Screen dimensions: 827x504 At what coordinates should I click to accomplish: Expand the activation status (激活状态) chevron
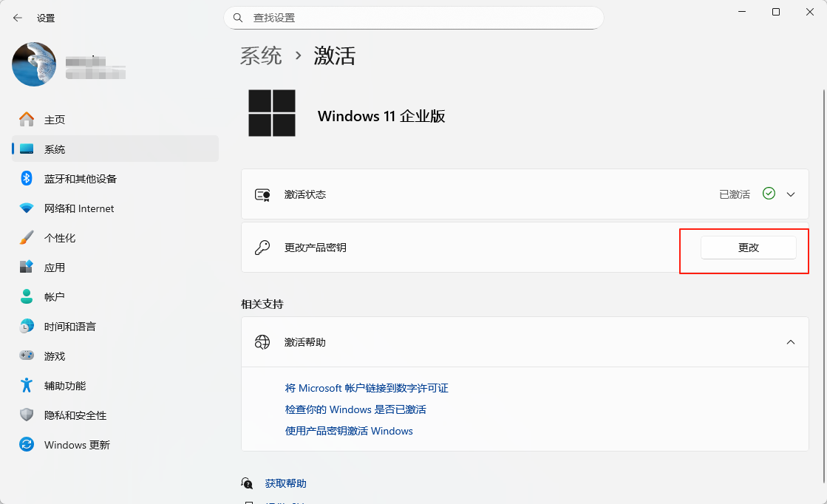pyautogui.click(x=791, y=194)
